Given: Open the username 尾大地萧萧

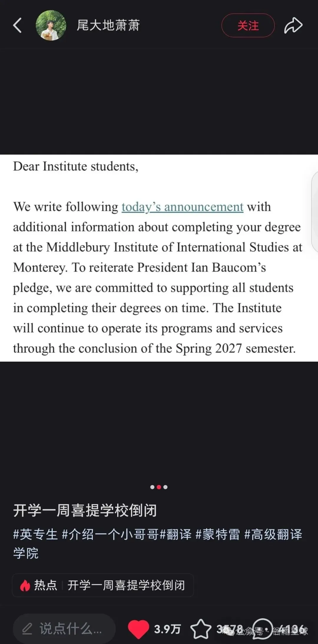Looking at the screenshot, I should click(x=108, y=25).
